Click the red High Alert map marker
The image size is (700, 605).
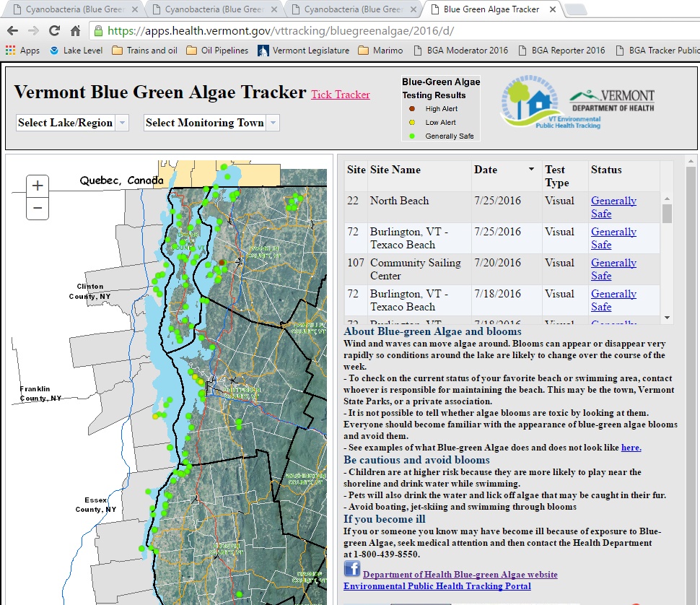[x=222, y=263]
